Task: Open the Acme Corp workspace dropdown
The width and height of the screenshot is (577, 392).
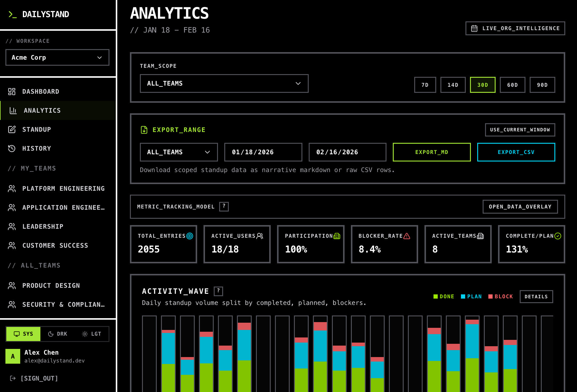Action: tap(57, 57)
